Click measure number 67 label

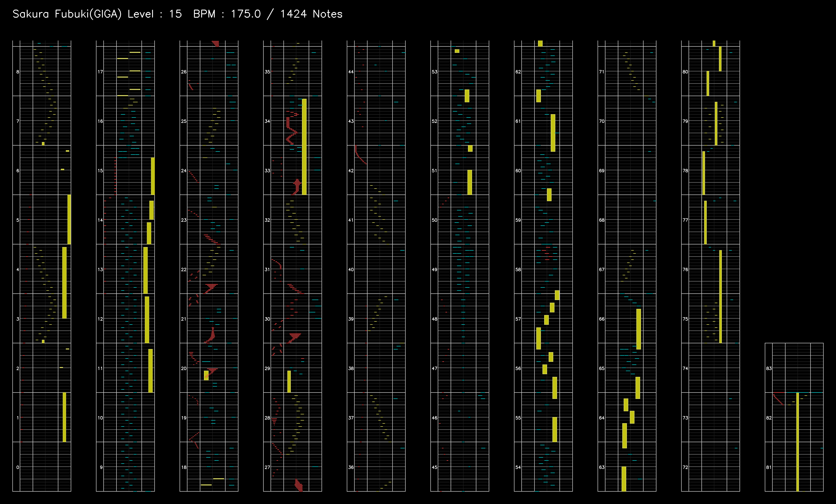click(602, 270)
